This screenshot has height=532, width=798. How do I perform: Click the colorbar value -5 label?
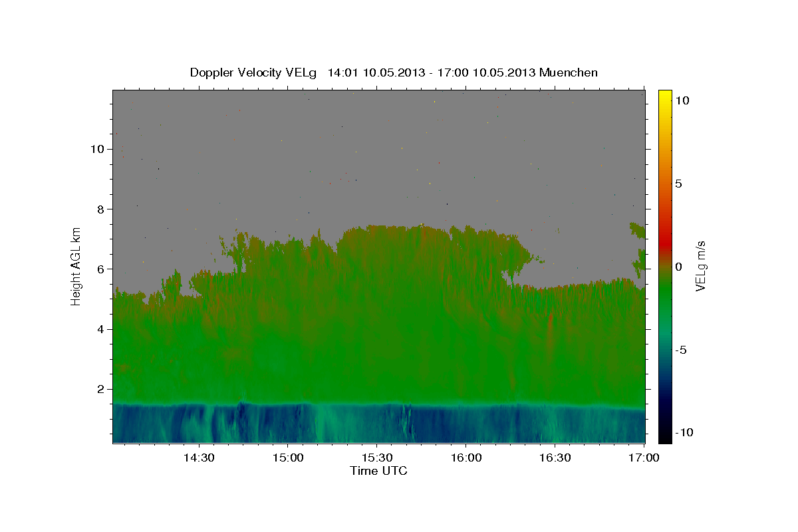point(680,350)
